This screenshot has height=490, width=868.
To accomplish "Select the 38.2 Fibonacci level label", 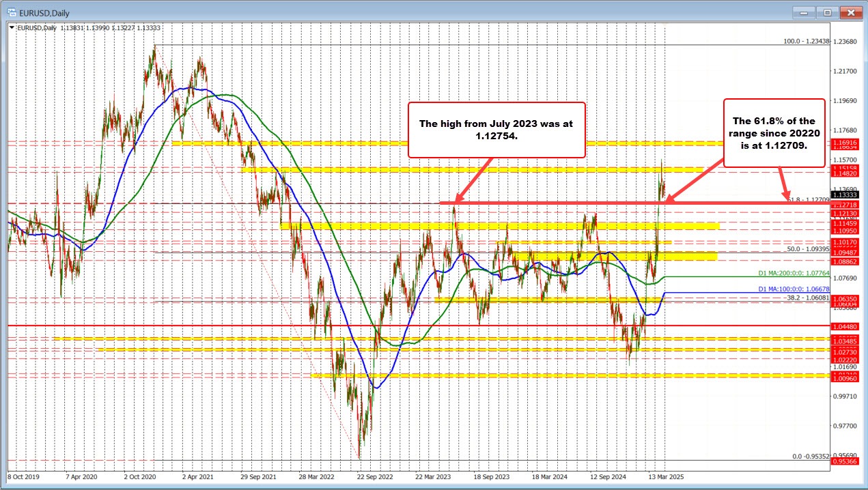I will click(806, 298).
